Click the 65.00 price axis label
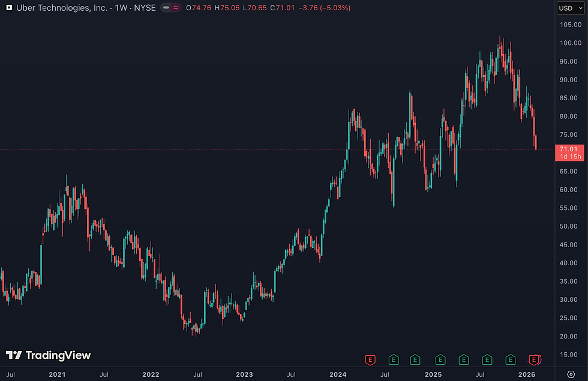Viewport: 588px width, 381px height. (569, 172)
